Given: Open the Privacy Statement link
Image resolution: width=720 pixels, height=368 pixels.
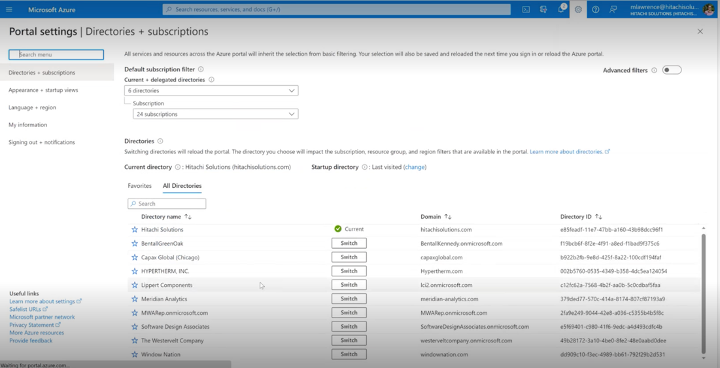Looking at the screenshot, I should pos(35,325).
